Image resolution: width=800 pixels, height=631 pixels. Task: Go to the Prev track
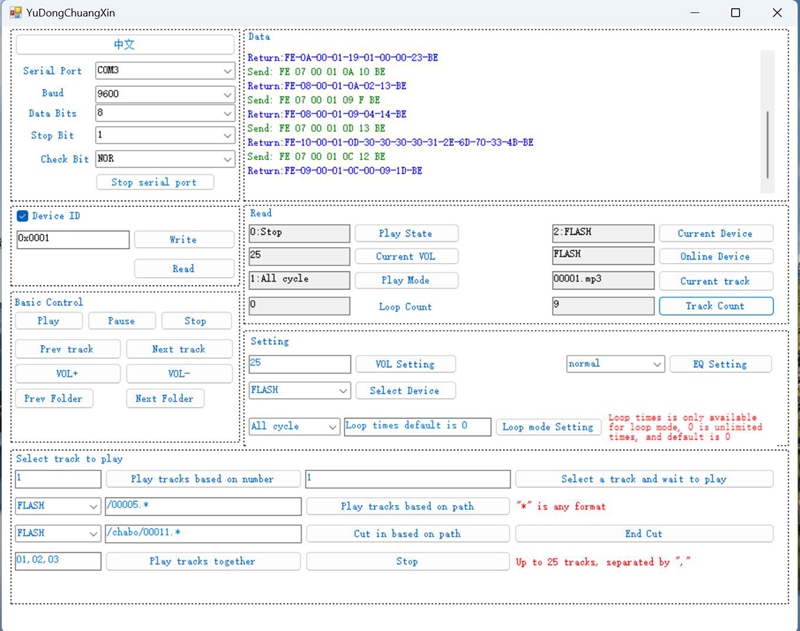[x=67, y=349]
